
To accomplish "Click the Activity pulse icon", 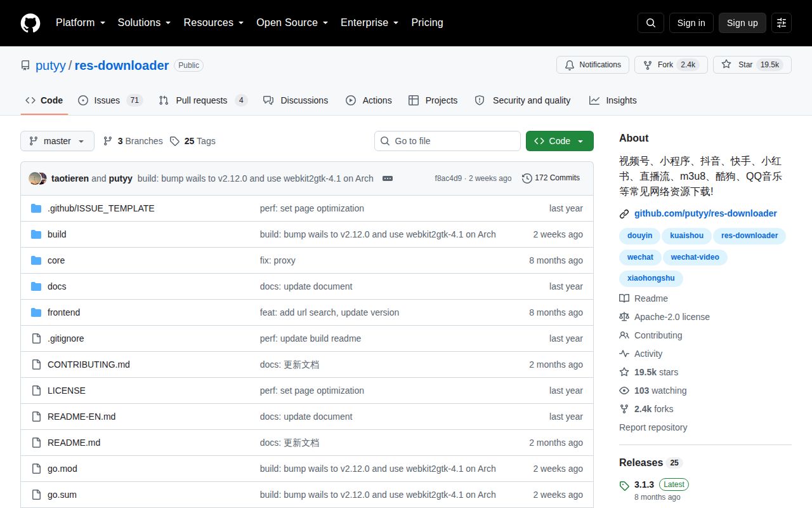I will pyautogui.click(x=624, y=354).
